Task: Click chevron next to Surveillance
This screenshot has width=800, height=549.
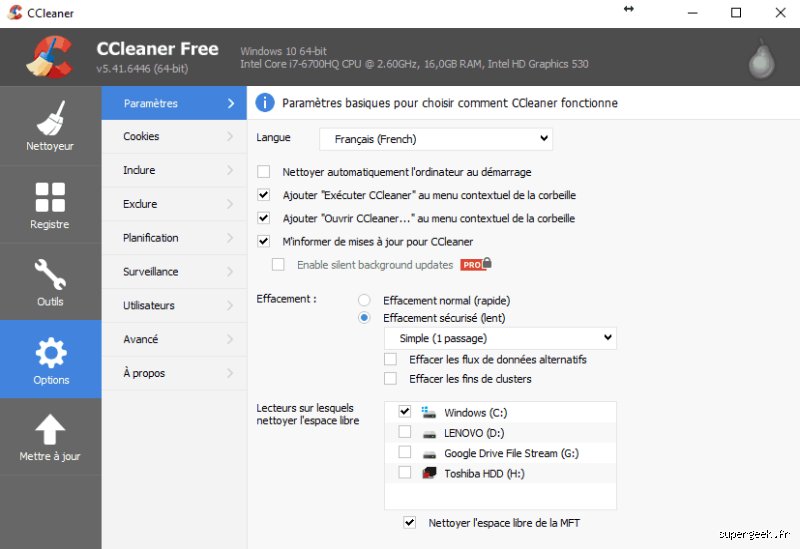Action: click(x=230, y=271)
